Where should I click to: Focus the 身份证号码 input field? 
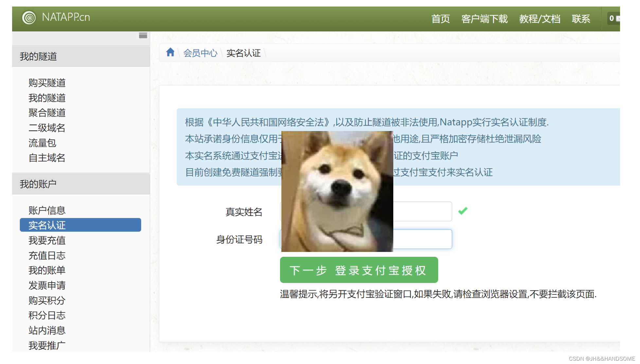(x=422, y=239)
